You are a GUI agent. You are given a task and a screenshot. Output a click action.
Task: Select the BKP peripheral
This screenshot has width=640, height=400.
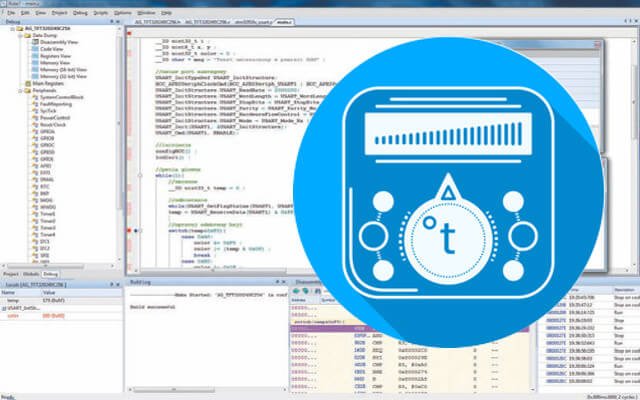(44, 193)
